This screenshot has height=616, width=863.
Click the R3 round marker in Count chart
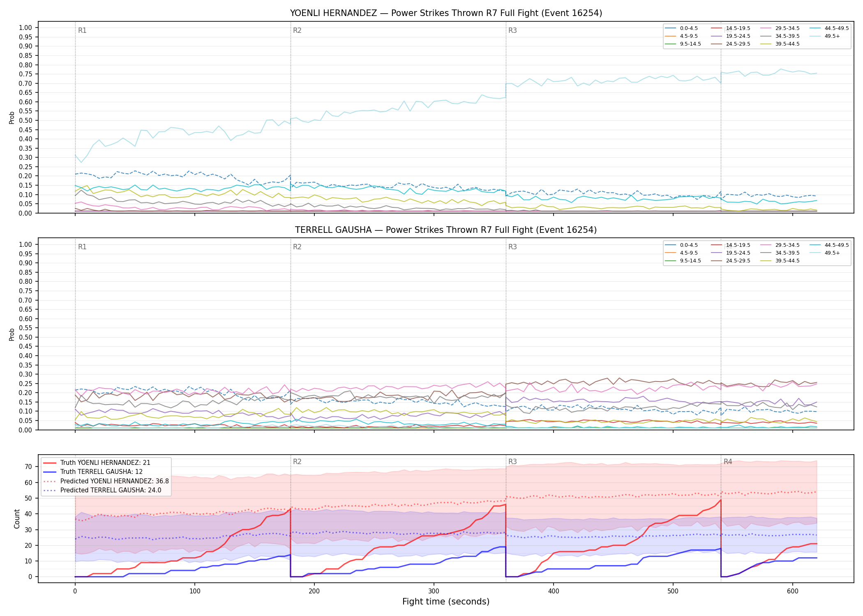(x=512, y=462)
